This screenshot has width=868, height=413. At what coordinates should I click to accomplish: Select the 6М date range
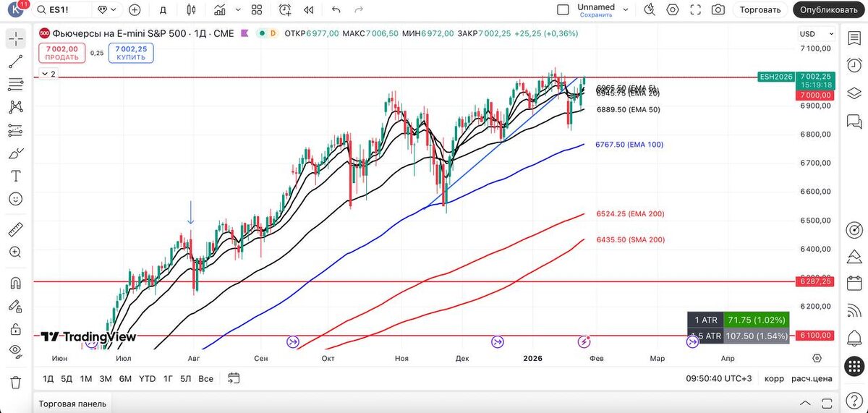tap(125, 378)
